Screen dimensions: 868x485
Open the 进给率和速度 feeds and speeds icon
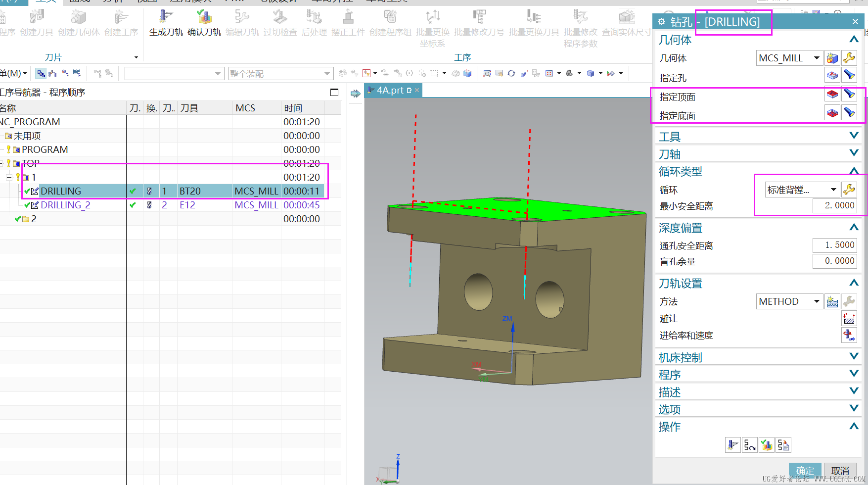tap(849, 335)
